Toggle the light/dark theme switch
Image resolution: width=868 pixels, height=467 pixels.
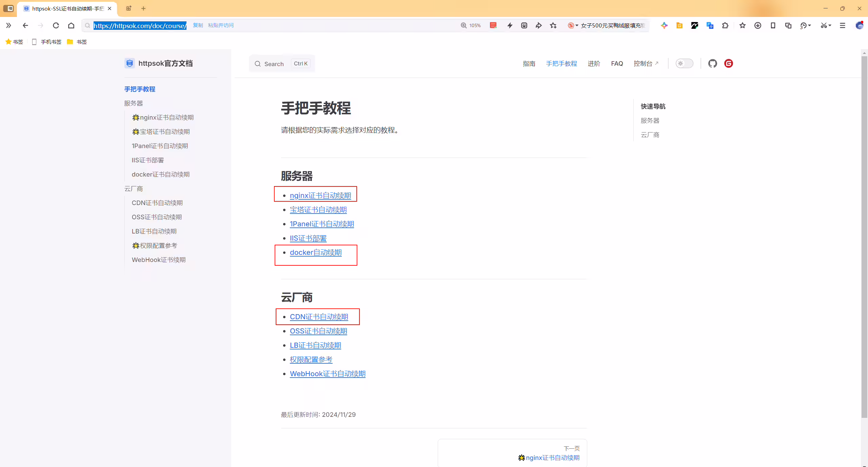[x=684, y=63]
